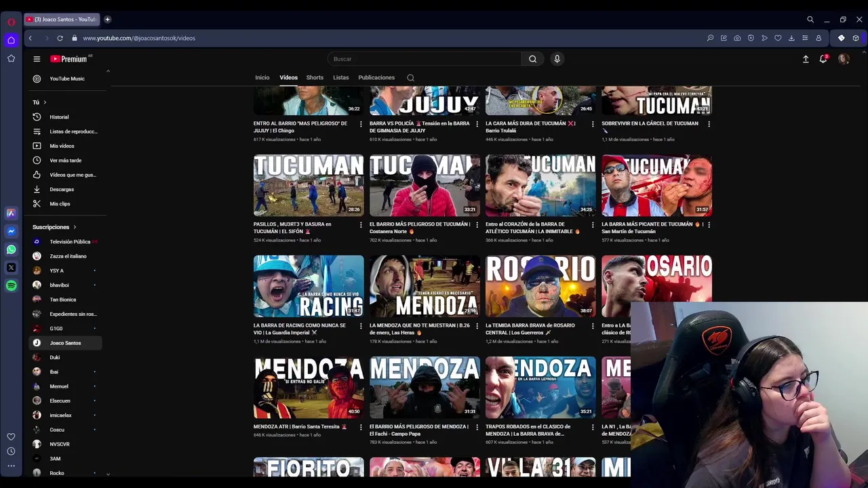Screen dimensions: 868x488
Task: Open Descargas in the sidebar
Action: [x=66, y=189]
